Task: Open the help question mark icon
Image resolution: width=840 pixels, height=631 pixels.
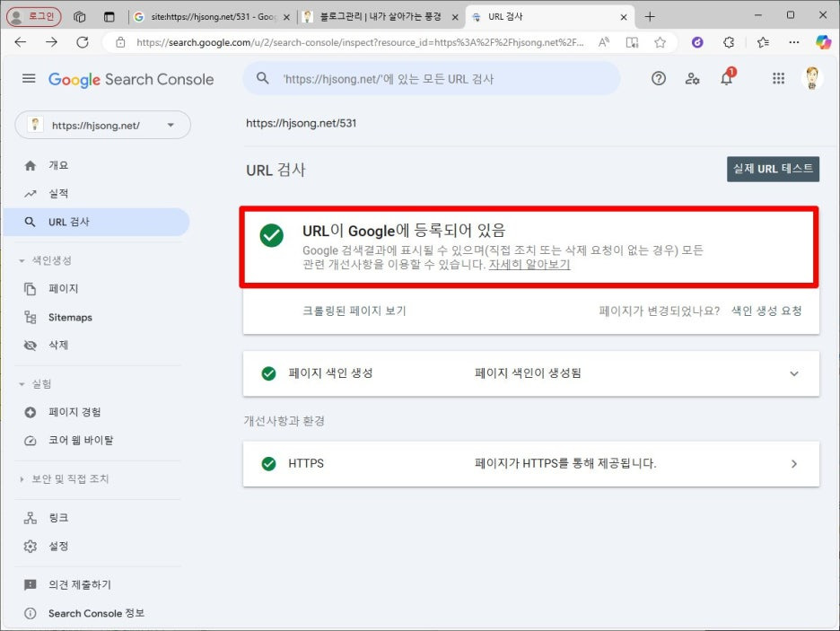Action: [x=659, y=79]
